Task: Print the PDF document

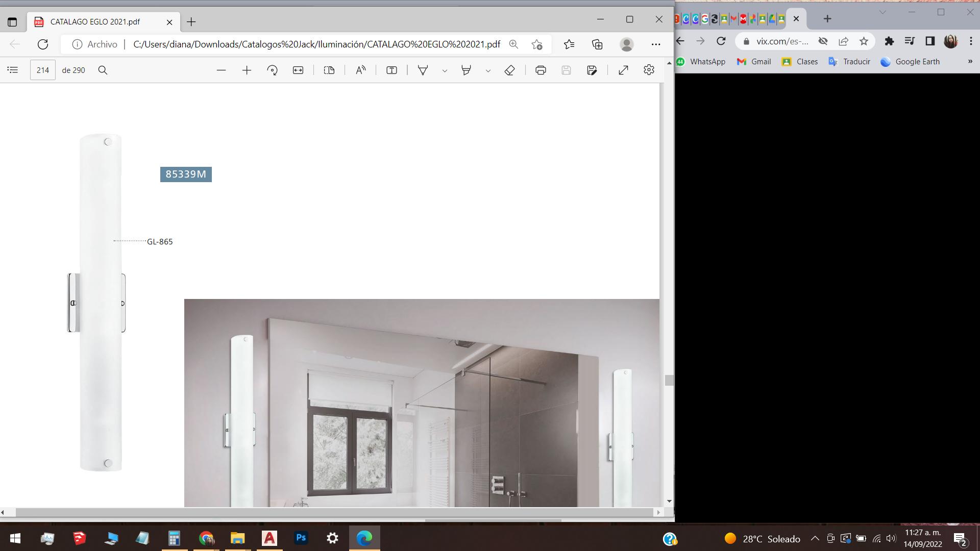Action: pyautogui.click(x=541, y=70)
